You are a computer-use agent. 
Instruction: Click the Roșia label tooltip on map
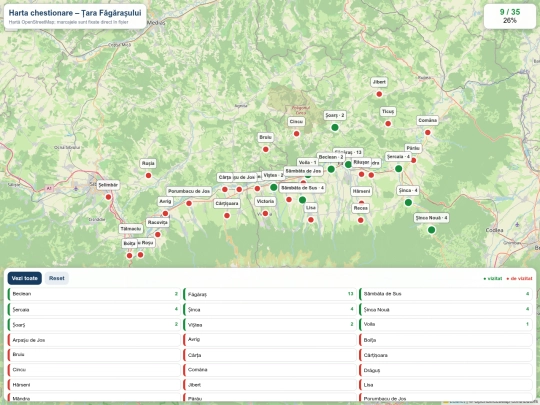[x=148, y=163]
